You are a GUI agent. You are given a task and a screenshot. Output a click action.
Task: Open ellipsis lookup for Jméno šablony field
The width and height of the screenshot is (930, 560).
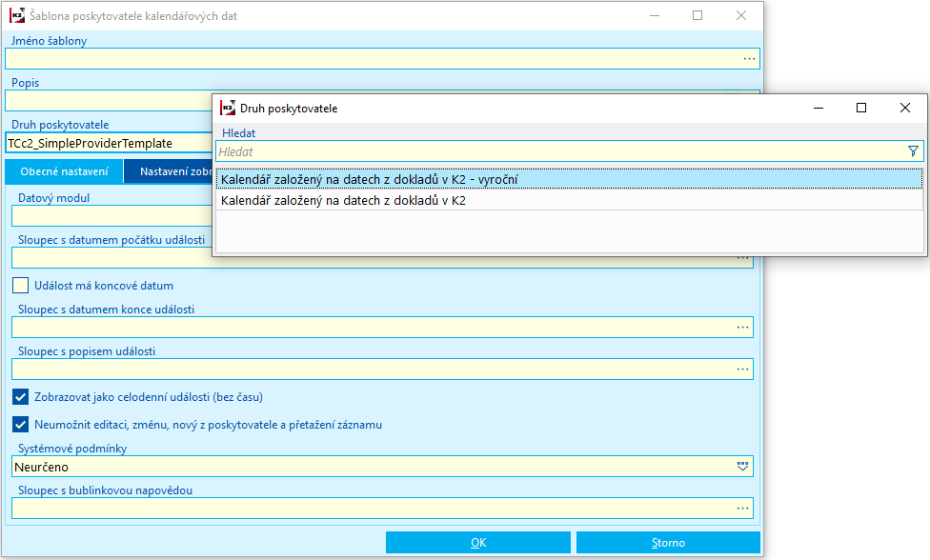749,59
